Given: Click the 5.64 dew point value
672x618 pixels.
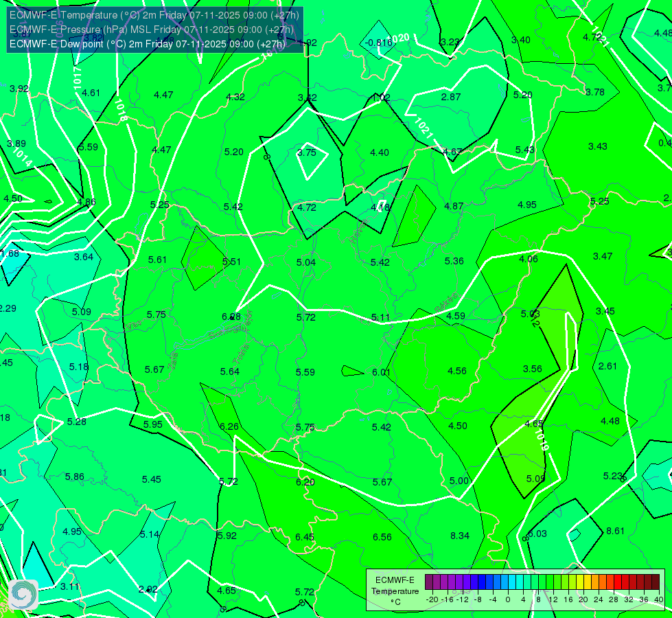Looking at the screenshot, I should click(x=230, y=371).
